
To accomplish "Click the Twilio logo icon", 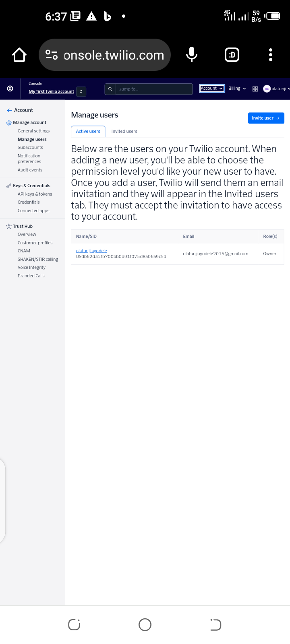I will [x=10, y=89].
